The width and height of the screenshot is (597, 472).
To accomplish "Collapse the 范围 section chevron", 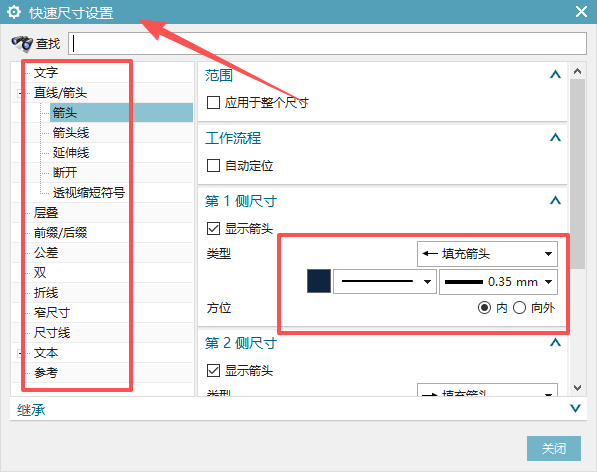I will pos(555,74).
